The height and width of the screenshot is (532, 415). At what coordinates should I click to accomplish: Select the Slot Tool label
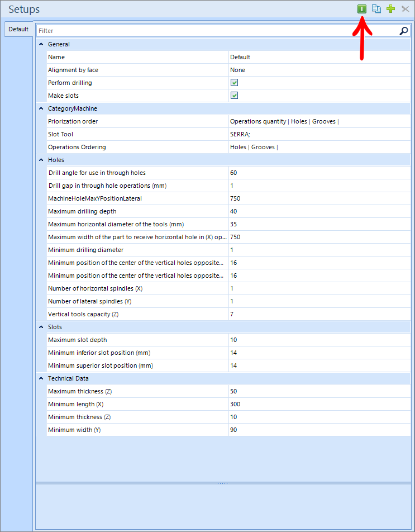click(60, 134)
